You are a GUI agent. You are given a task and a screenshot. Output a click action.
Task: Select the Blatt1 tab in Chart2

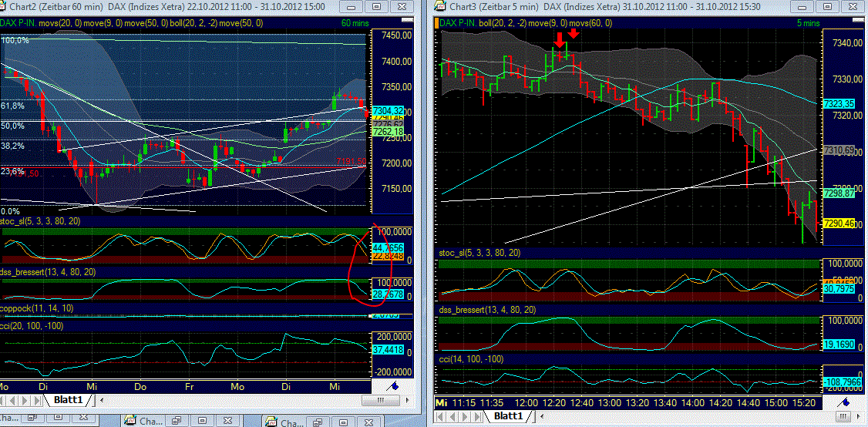pos(68,400)
